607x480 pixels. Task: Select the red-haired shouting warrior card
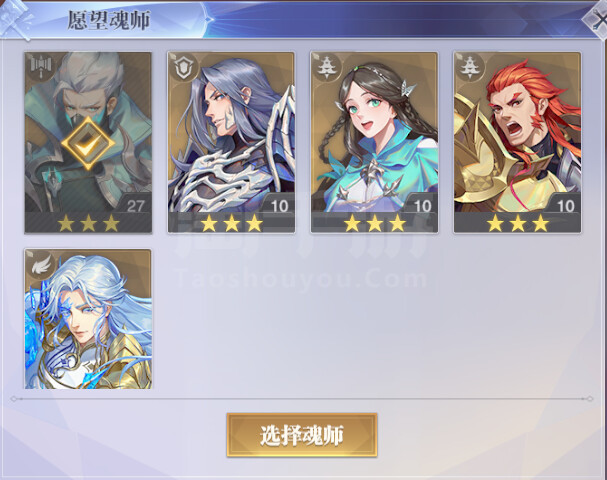(518, 143)
